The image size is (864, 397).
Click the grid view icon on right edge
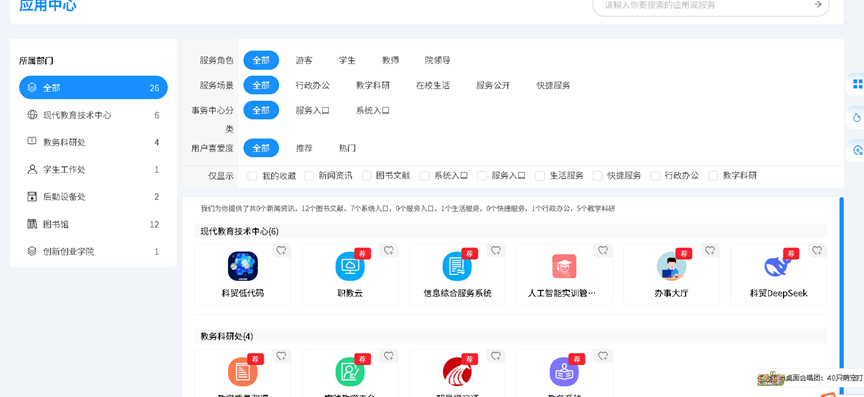(x=857, y=84)
